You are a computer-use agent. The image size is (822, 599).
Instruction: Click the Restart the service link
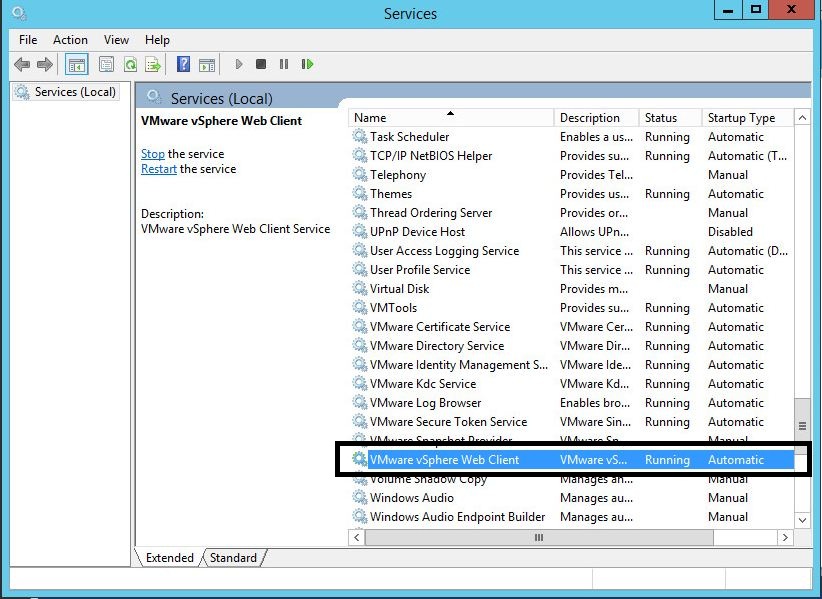pyautogui.click(x=158, y=169)
